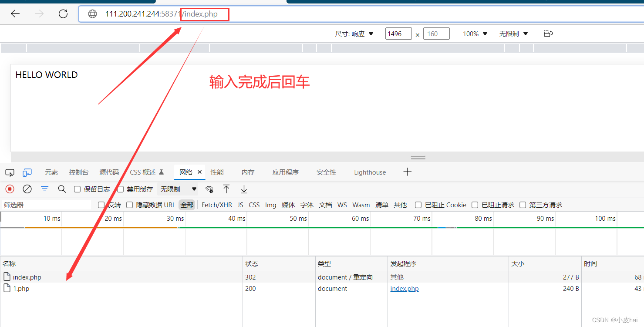This screenshot has width=644, height=327.
Task: Open the CSS 概述 tab
Action: 147,172
